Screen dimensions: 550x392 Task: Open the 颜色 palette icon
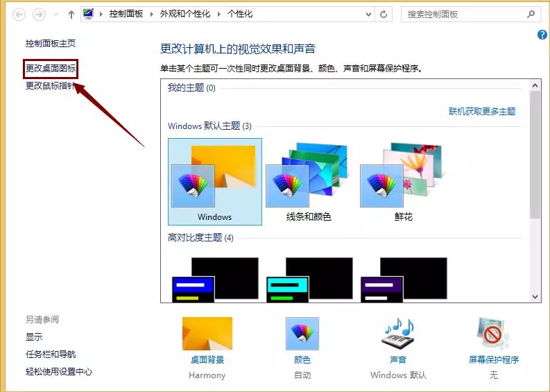click(x=302, y=334)
